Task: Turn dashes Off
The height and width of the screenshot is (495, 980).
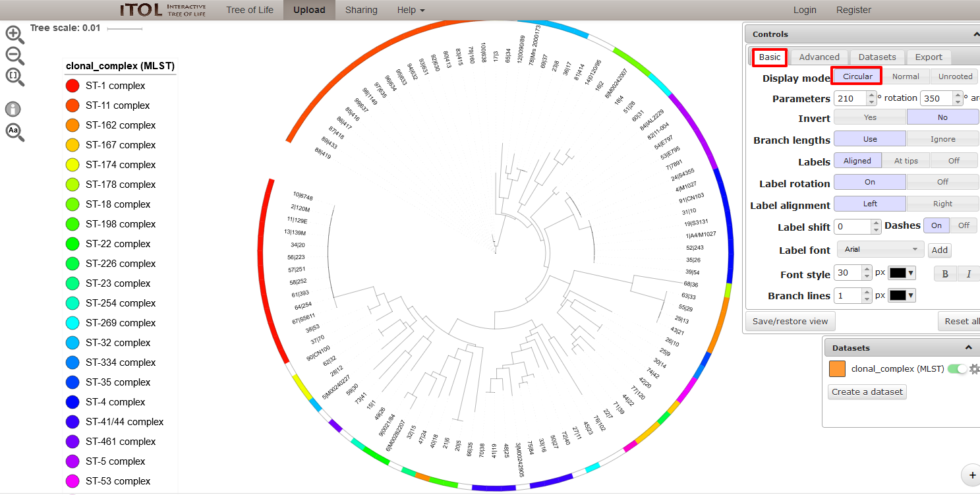Action: click(x=964, y=225)
